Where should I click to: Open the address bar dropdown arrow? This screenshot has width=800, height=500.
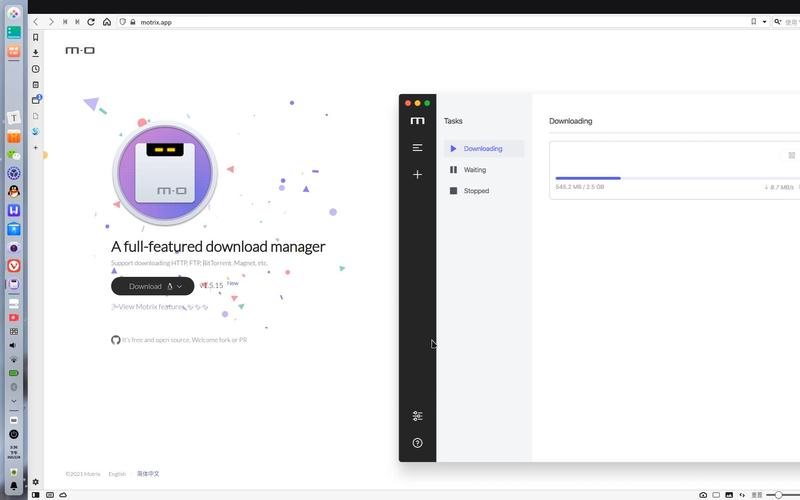[764, 22]
